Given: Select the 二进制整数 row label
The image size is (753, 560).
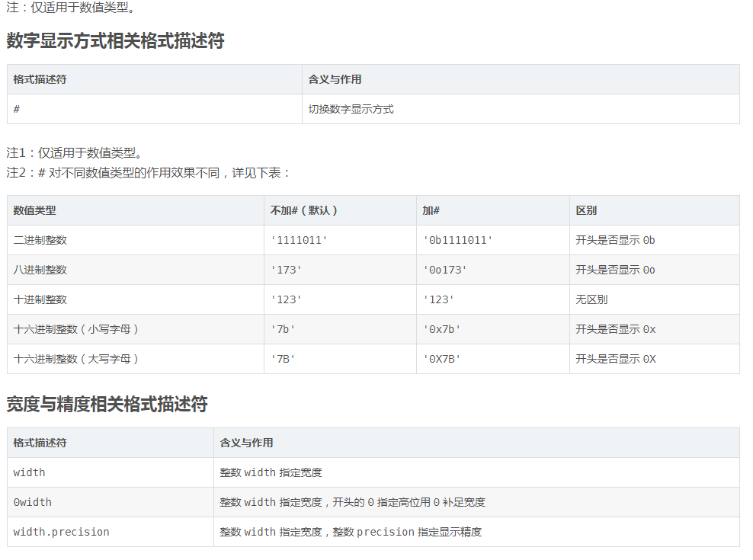Looking at the screenshot, I should point(40,240).
